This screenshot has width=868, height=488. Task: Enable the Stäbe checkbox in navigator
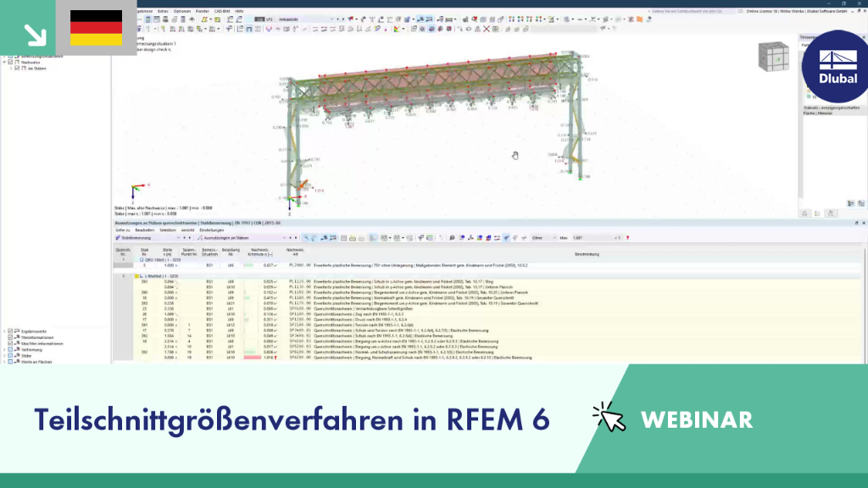(10, 355)
